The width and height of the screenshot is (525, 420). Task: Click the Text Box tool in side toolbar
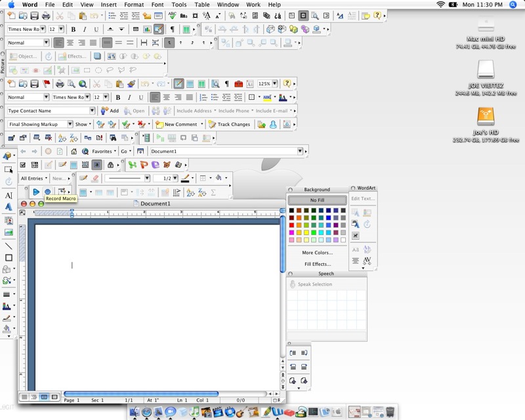(x=9, y=196)
